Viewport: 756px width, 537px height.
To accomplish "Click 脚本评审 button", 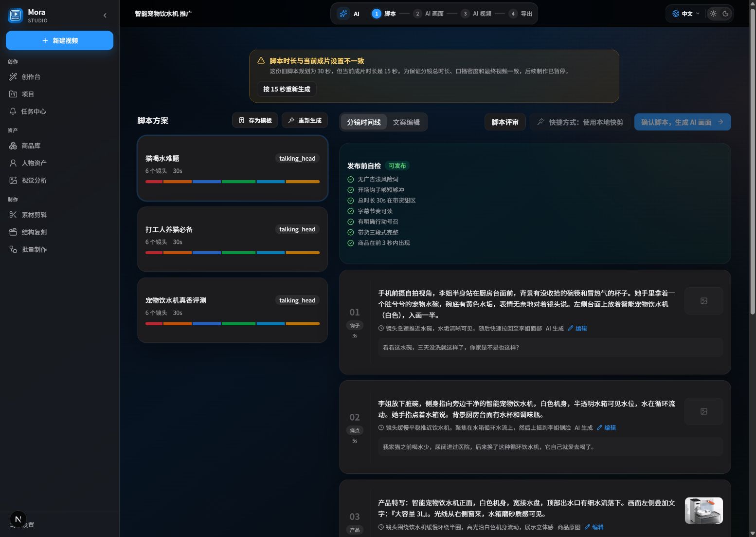I will (505, 122).
